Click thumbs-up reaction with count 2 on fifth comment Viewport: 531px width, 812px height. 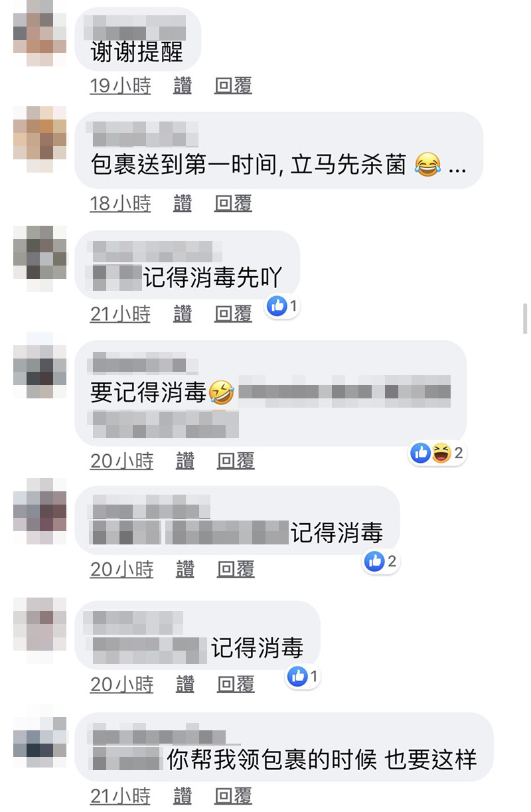click(382, 562)
